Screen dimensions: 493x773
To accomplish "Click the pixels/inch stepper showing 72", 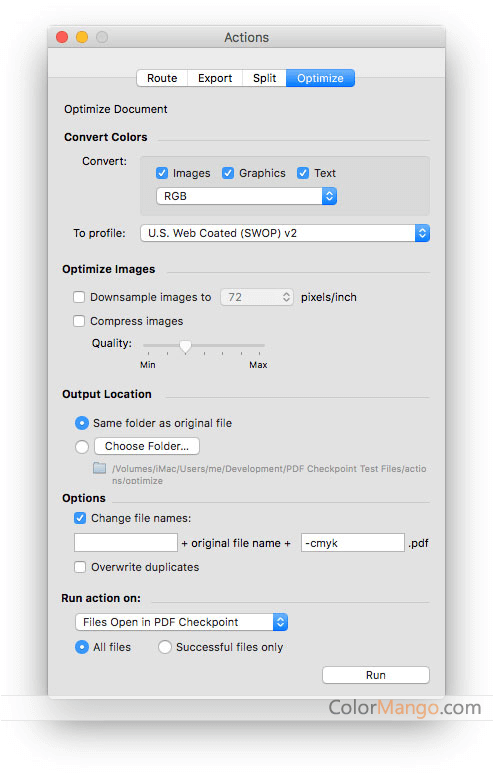I will 257,297.
